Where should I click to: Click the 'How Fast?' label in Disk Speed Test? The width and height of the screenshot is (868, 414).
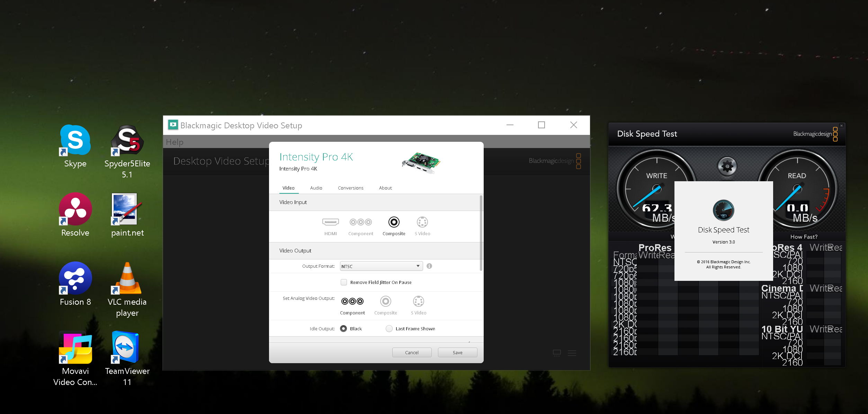click(x=804, y=237)
